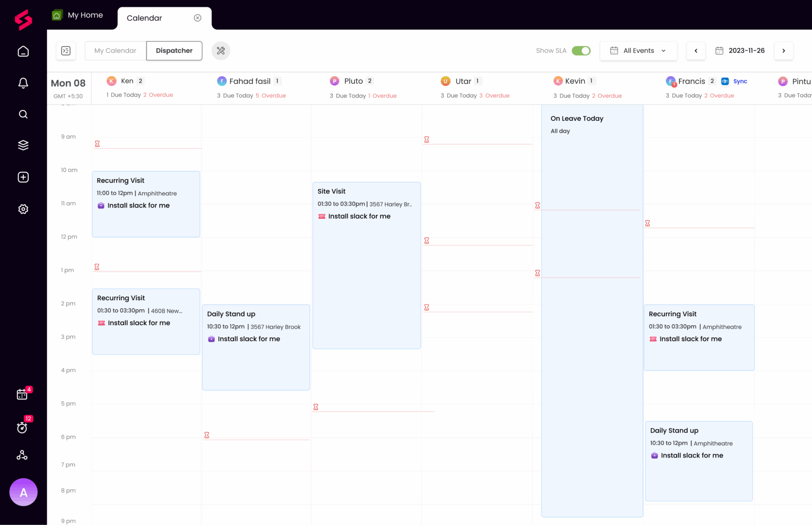Switch to the My Calendar view
Viewport: 812px width, 525px height.
click(x=115, y=51)
